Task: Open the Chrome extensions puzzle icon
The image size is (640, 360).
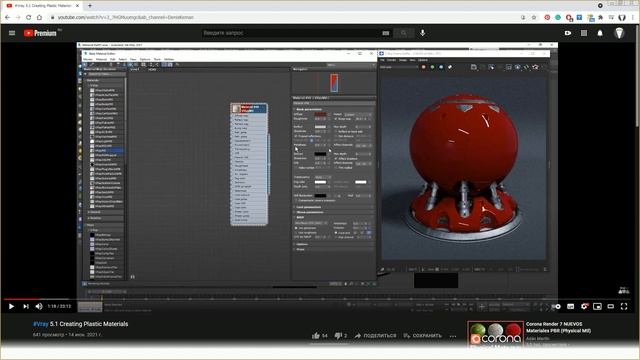Action: click(600, 18)
